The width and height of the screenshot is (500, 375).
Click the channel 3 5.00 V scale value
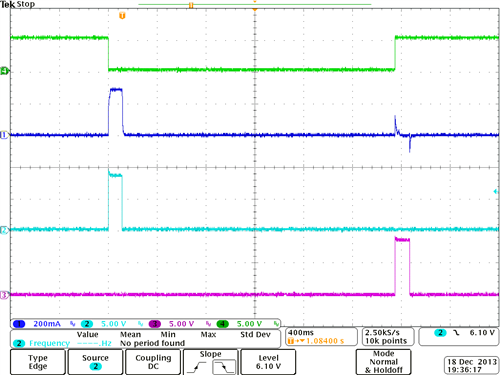(x=181, y=324)
